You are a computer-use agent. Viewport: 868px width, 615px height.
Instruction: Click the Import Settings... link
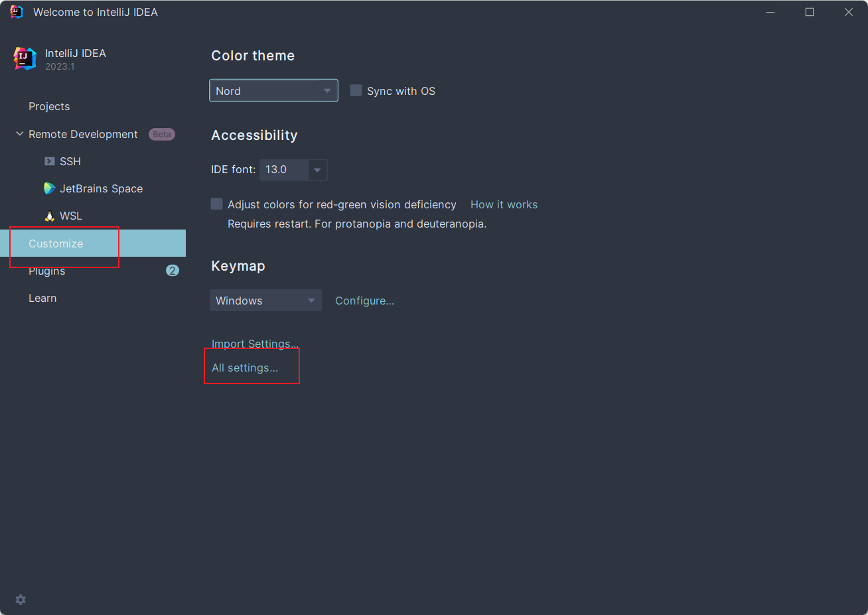[x=255, y=344]
